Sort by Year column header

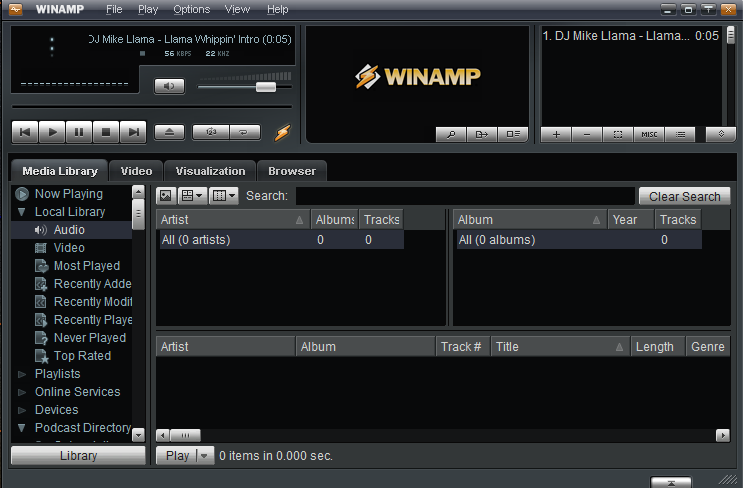coord(631,220)
